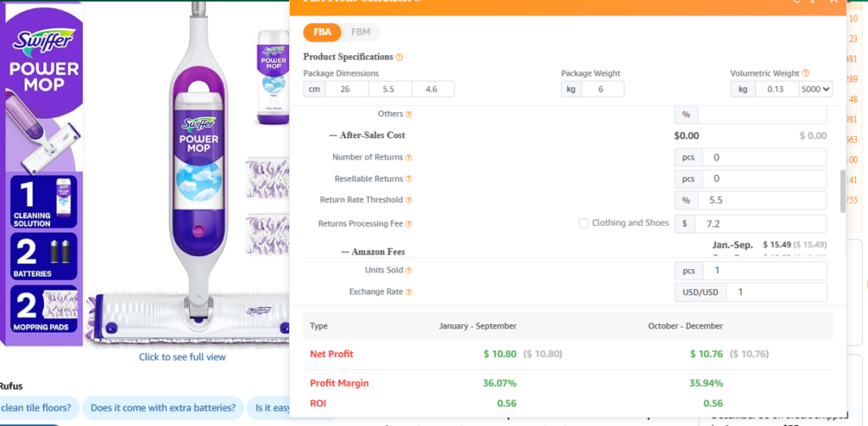Open Returns Processing Fee help icon
Viewport: 868px width, 426px height.
click(x=409, y=224)
